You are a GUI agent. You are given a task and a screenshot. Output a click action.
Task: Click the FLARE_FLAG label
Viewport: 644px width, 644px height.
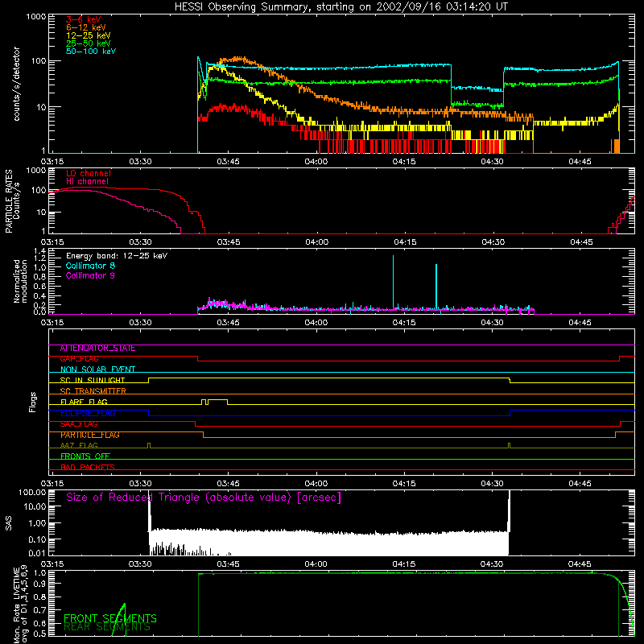pyautogui.click(x=84, y=402)
